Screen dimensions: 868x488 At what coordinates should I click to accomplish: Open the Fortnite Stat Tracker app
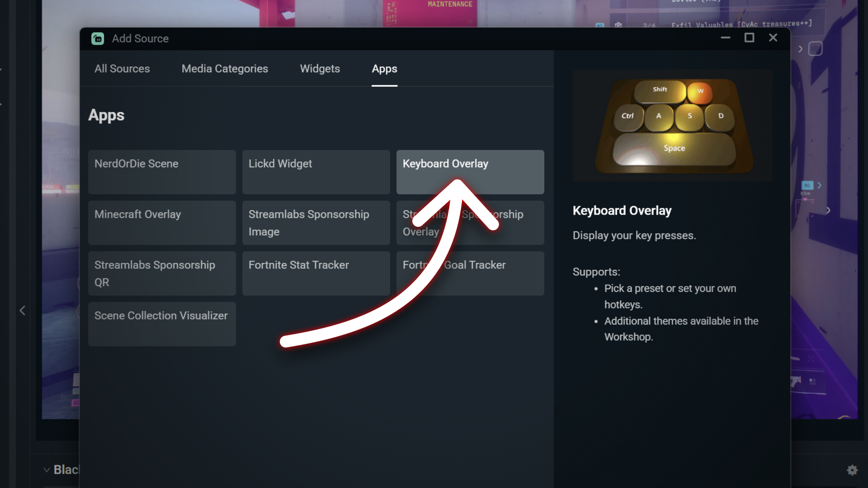(316, 273)
